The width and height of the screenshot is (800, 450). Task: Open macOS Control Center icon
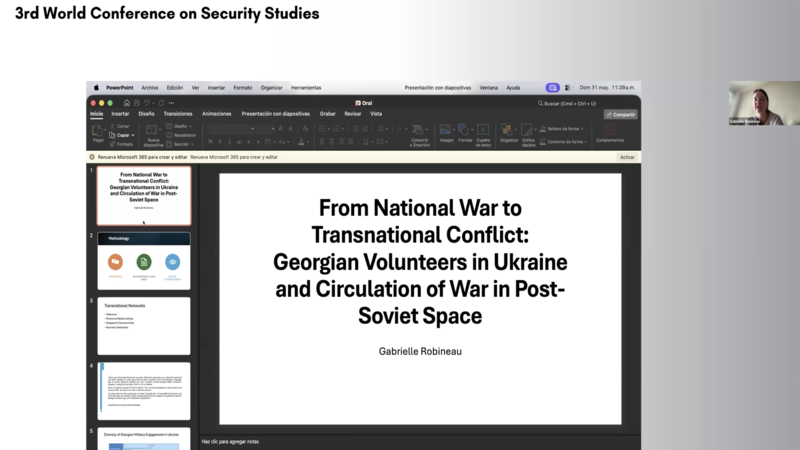click(x=567, y=88)
